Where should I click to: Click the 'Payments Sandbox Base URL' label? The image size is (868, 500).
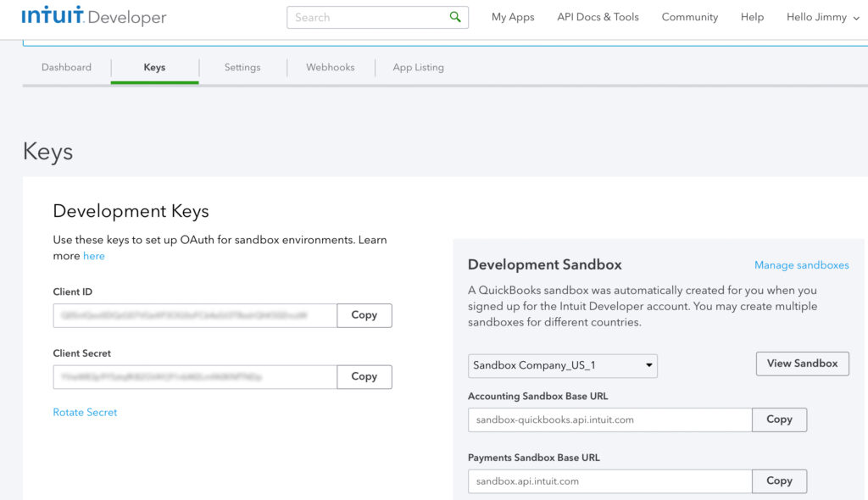pos(534,458)
